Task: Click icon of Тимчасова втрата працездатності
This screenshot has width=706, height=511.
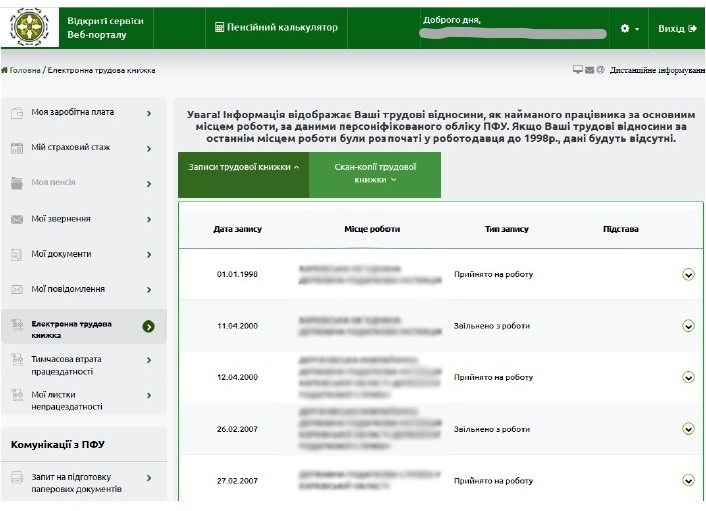Action: click(x=17, y=359)
